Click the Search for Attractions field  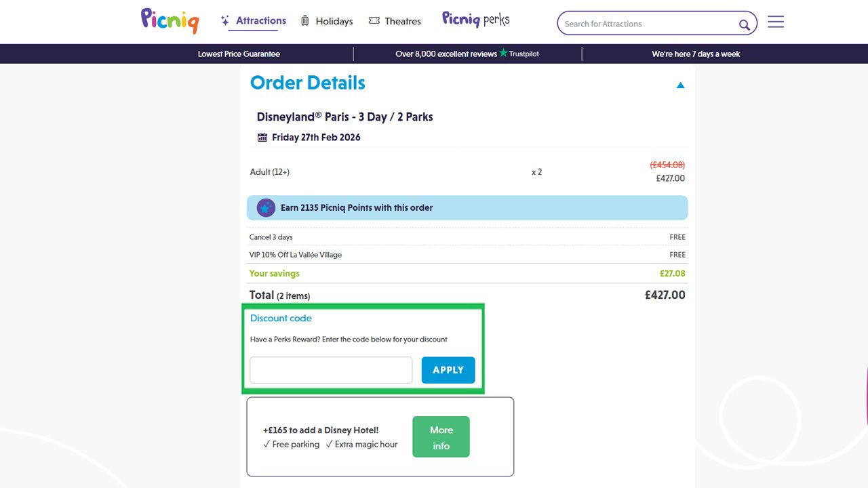coord(644,23)
